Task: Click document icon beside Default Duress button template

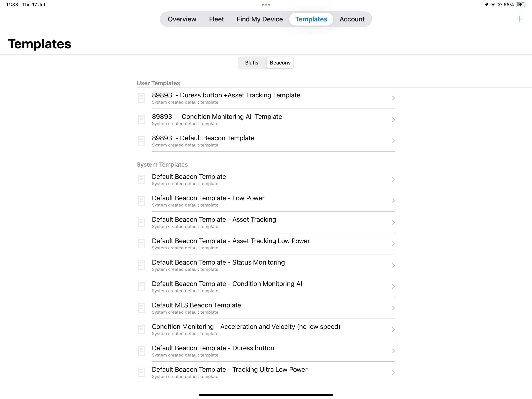Action: pos(141,351)
